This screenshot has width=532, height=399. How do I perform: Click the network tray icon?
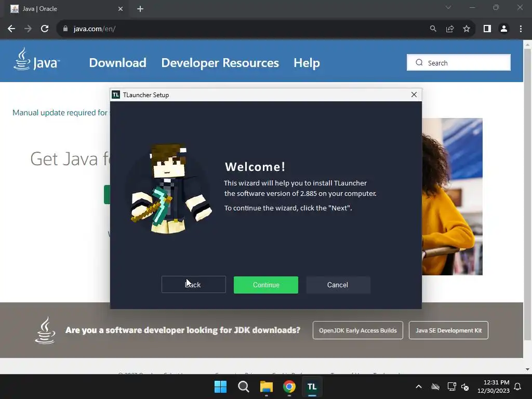[x=451, y=387]
